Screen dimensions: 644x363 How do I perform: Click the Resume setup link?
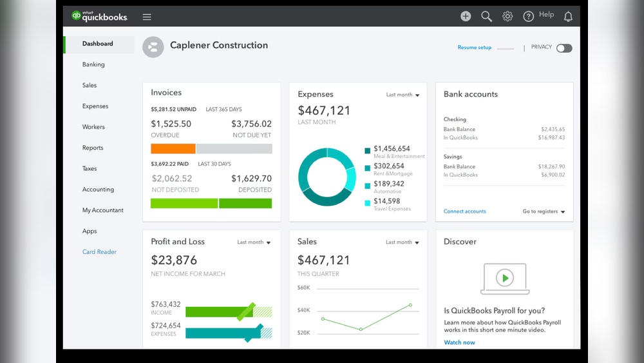pos(475,47)
